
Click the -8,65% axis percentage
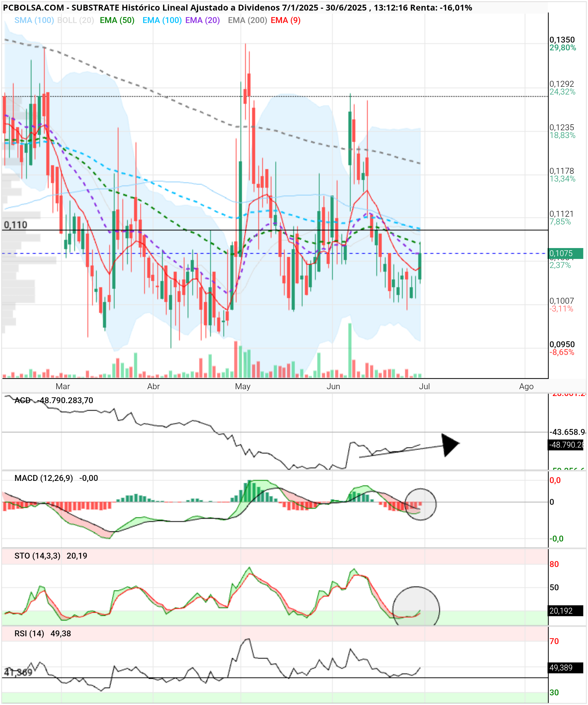click(562, 352)
